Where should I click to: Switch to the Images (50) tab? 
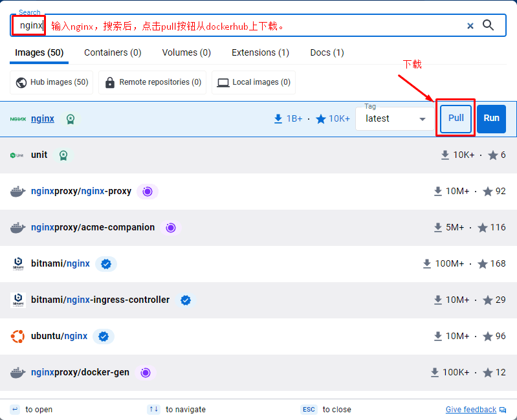click(39, 53)
